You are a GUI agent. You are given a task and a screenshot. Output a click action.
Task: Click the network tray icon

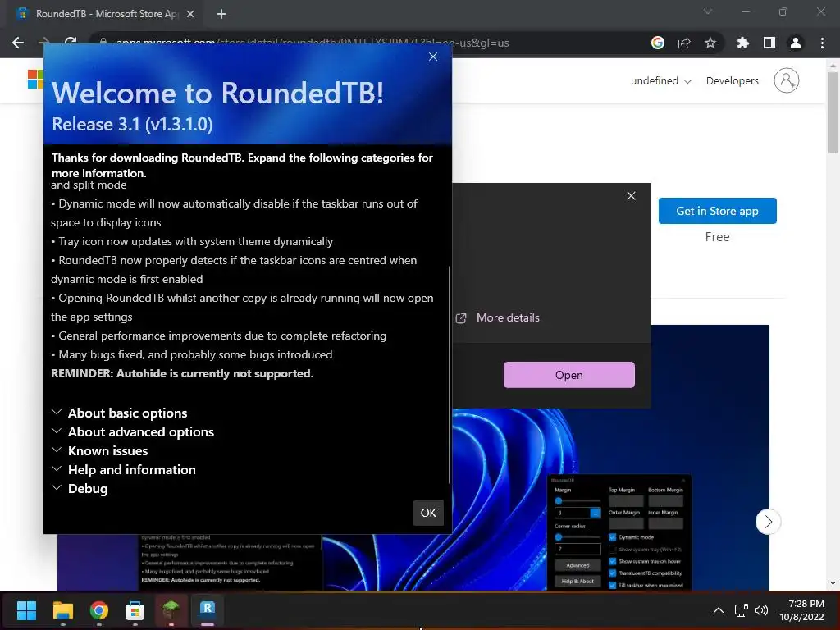(x=741, y=610)
